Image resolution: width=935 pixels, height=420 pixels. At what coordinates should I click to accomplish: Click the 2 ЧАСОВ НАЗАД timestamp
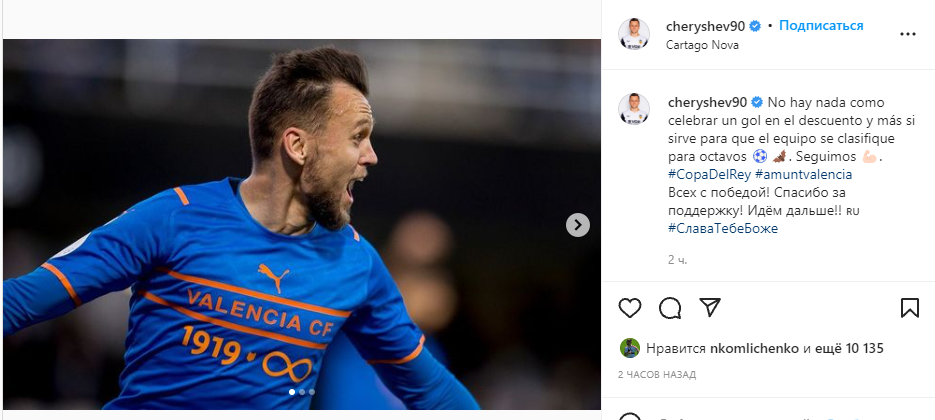click(x=659, y=373)
